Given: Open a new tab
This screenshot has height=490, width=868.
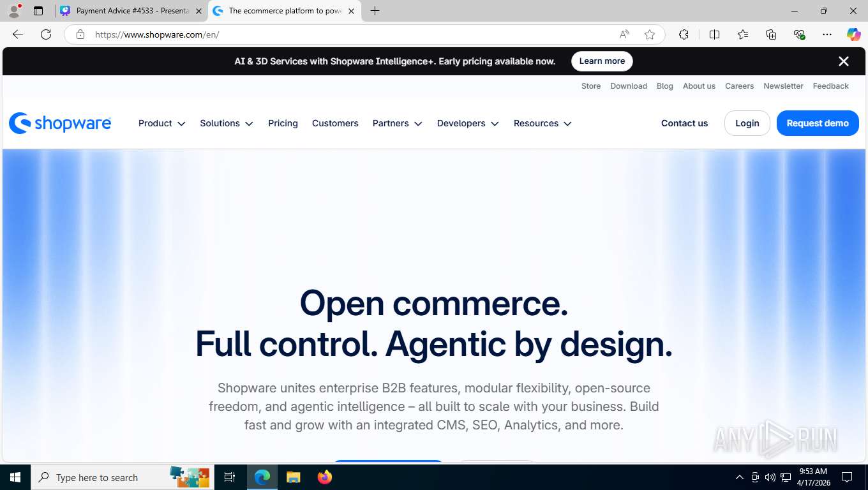Looking at the screenshot, I should 375,11.
